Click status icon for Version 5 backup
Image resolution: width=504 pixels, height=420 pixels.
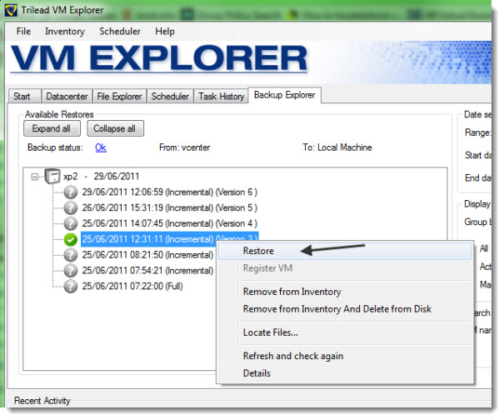tap(70, 207)
